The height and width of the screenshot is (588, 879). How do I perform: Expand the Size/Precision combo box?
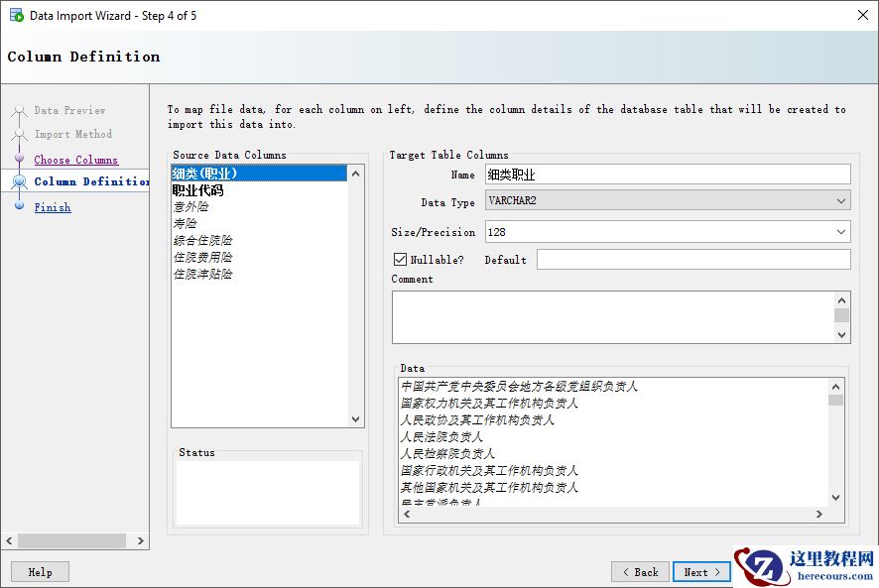[841, 232]
